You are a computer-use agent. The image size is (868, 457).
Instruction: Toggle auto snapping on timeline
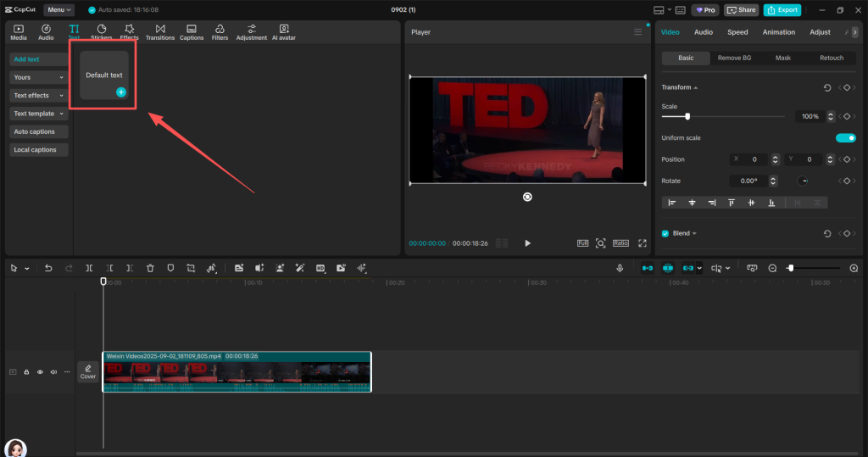(x=668, y=268)
